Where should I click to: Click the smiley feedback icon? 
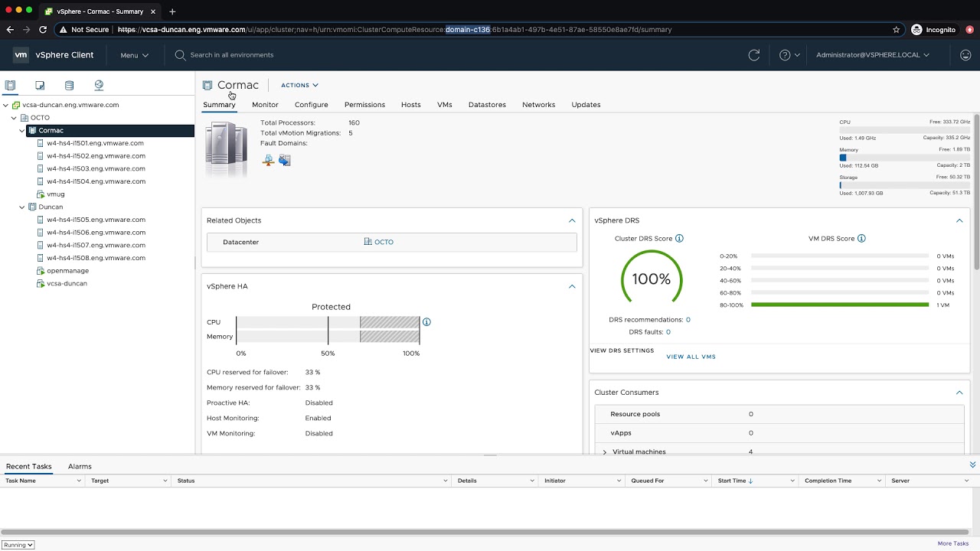tap(965, 55)
